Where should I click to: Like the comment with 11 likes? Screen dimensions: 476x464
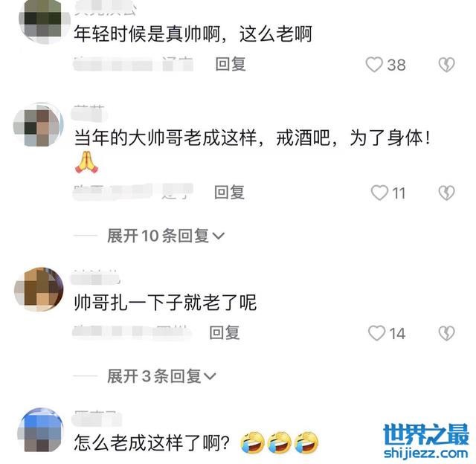click(x=379, y=193)
